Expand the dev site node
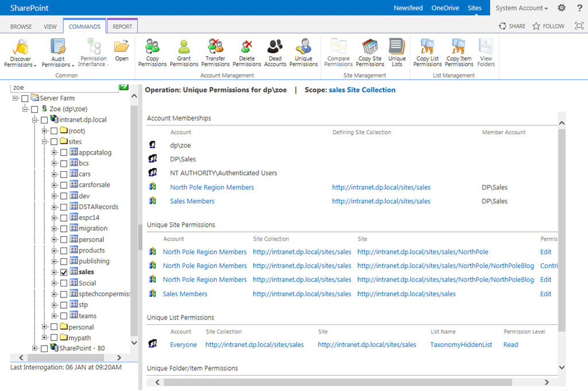The height and width of the screenshot is (391, 588). 54,196
